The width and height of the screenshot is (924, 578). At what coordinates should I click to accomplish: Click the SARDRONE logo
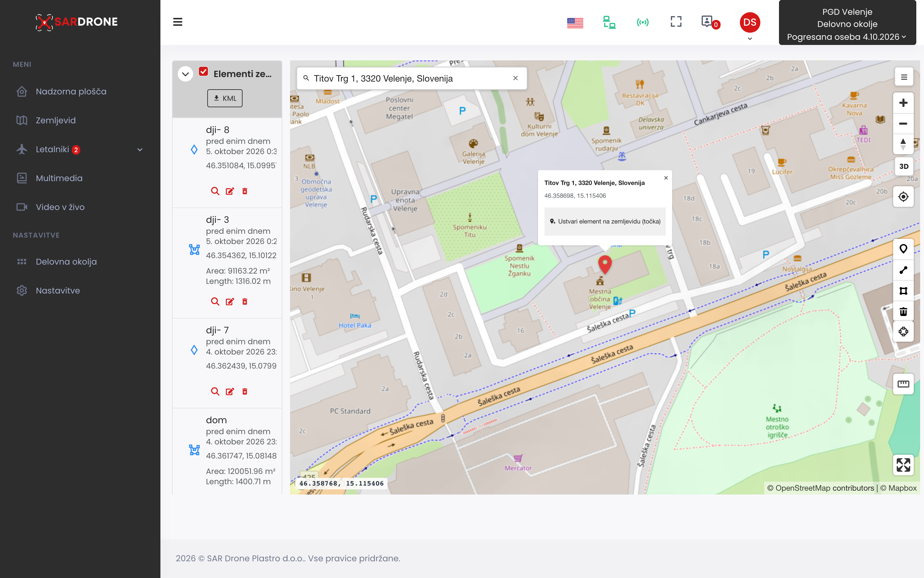76,22
